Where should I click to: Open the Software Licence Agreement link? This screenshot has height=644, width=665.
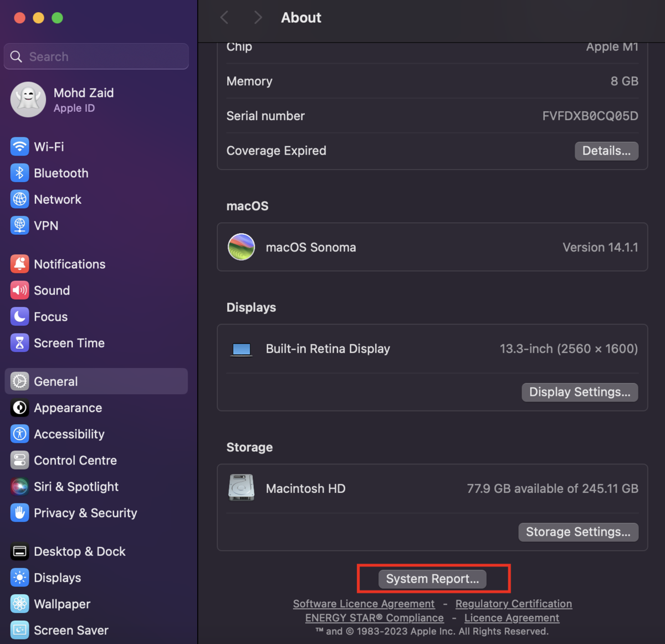[364, 604]
